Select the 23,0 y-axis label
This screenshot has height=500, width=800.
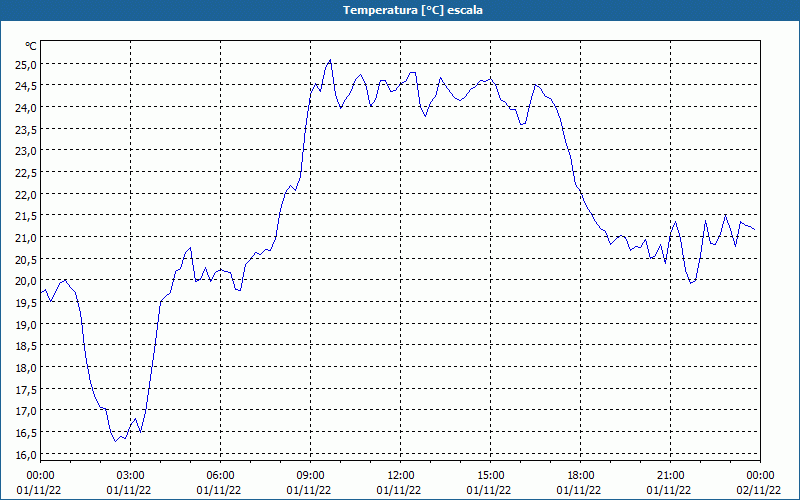tap(27, 151)
